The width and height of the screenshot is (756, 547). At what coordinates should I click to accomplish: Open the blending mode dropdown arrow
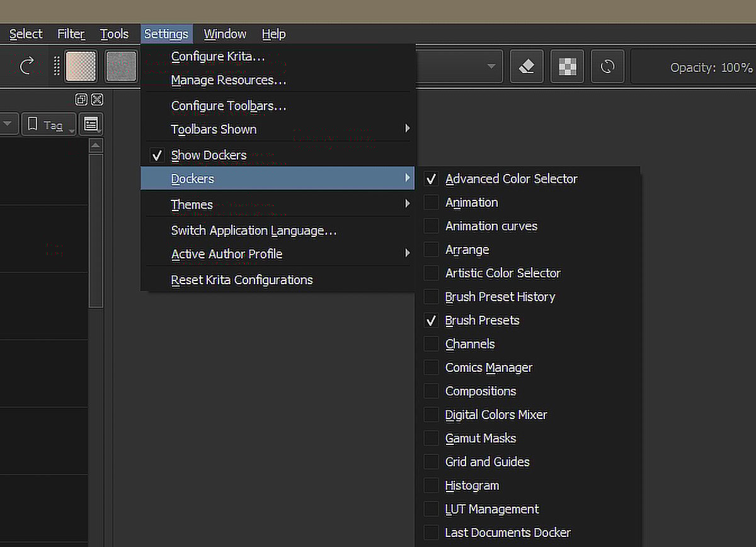pos(491,66)
